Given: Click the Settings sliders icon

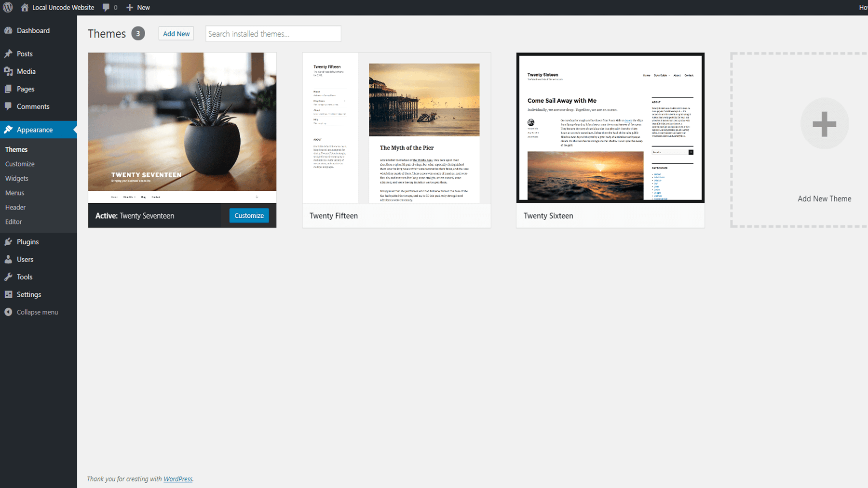Looking at the screenshot, I should pyautogui.click(x=8, y=294).
